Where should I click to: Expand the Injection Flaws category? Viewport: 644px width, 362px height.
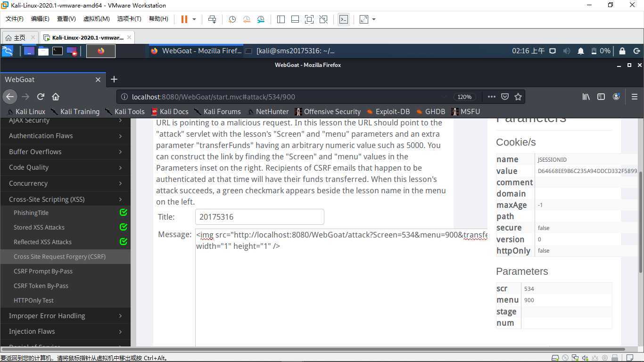pos(65,331)
